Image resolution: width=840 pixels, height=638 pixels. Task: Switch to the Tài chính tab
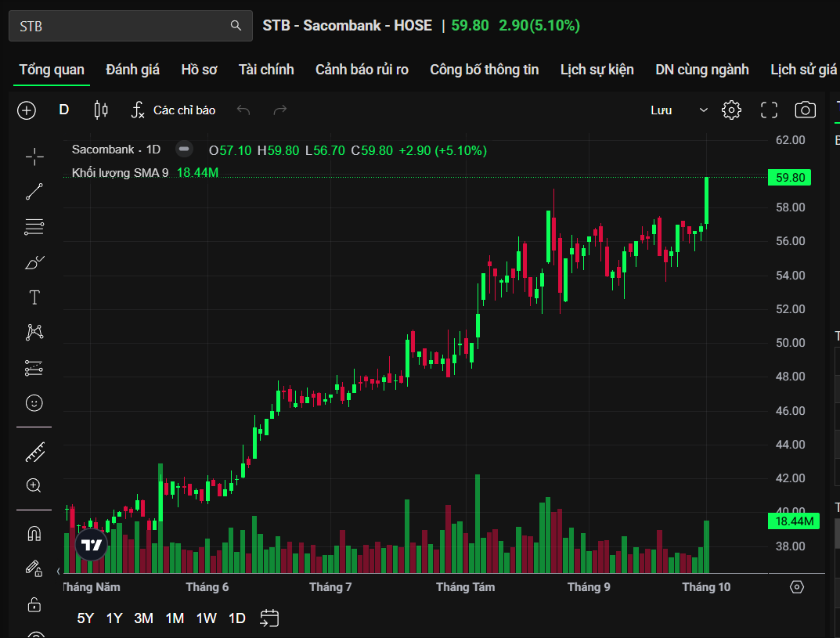[x=266, y=70]
